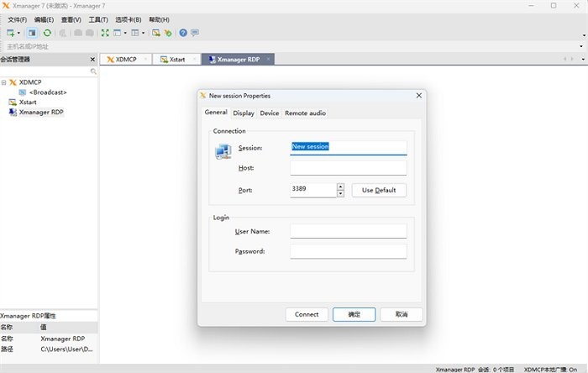The width and height of the screenshot is (588, 373).
Task: Click the new session toolbar icon
Action: [x=10, y=33]
